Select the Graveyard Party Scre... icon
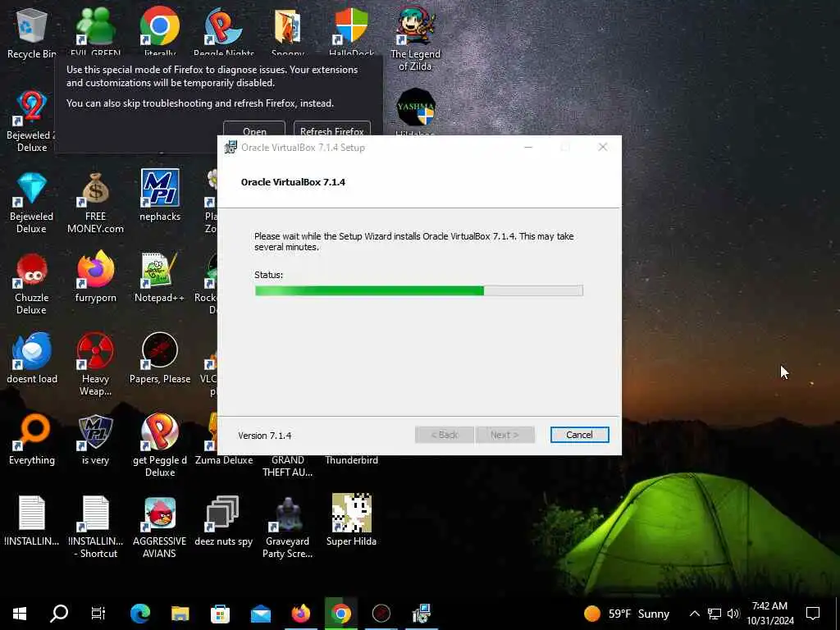This screenshot has width=840, height=630. 288,527
